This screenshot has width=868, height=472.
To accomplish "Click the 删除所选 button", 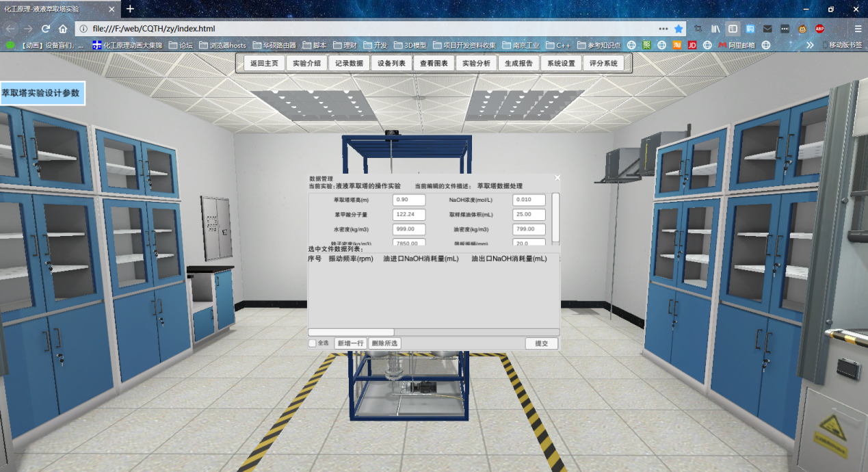I will pyautogui.click(x=384, y=343).
